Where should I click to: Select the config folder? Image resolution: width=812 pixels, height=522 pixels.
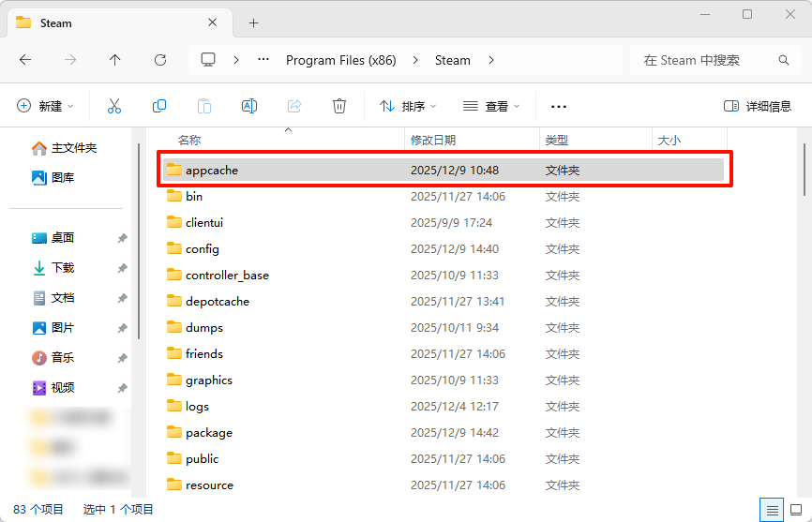point(444,249)
